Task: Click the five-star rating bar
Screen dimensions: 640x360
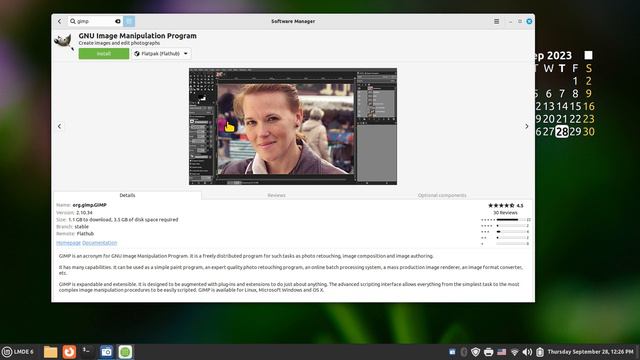Action: 511,220
